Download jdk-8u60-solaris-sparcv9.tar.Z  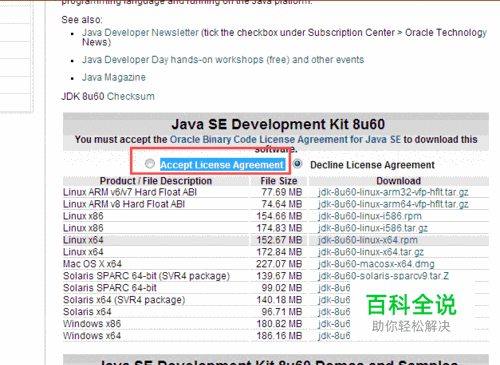384,276
